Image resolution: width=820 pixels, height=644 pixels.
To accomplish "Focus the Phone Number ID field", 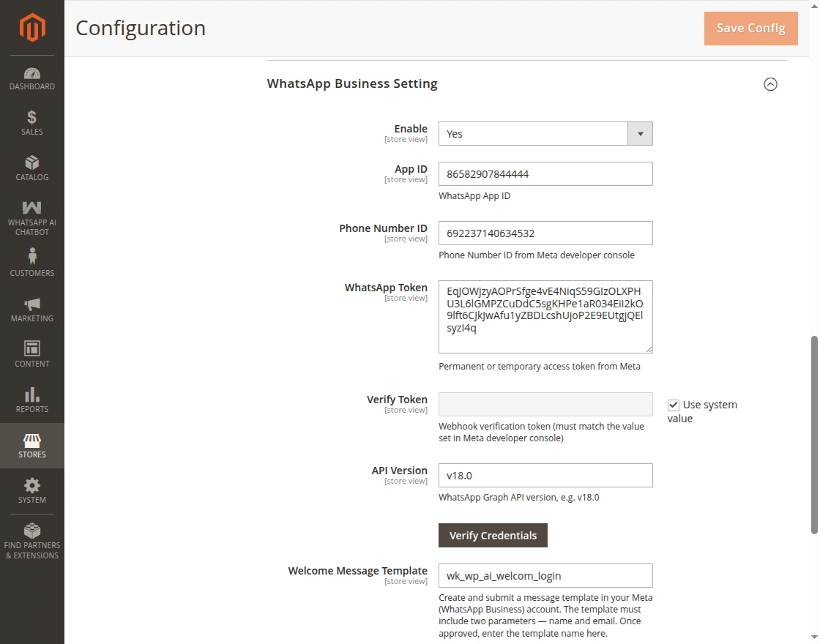I will pos(545,233).
